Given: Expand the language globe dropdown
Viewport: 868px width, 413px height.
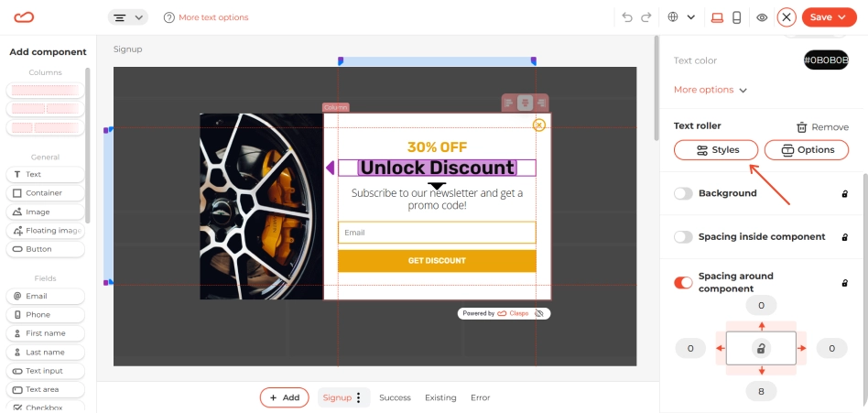Looking at the screenshot, I should click(x=681, y=17).
